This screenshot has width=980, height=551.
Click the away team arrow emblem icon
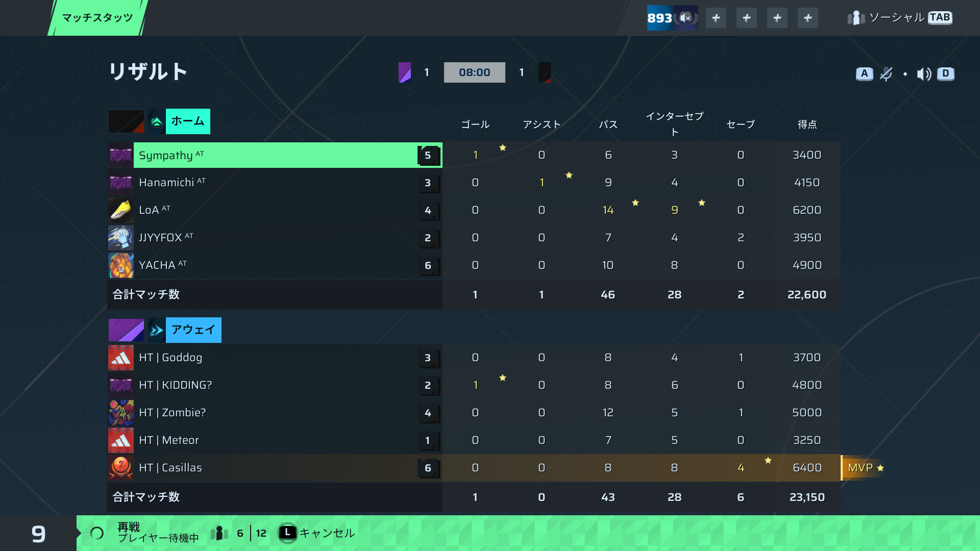[x=156, y=330]
